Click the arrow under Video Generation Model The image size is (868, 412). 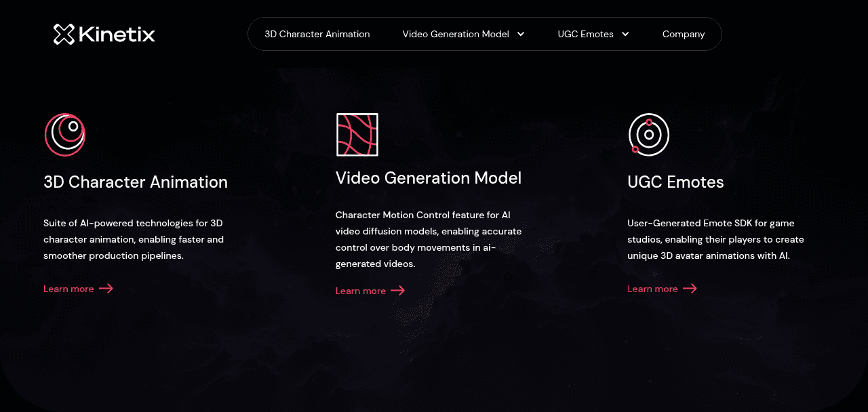tap(398, 291)
